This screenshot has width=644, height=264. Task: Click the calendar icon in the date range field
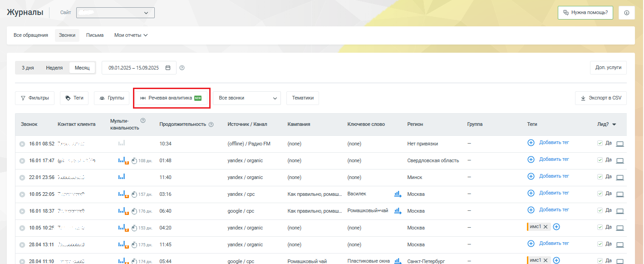tap(168, 68)
